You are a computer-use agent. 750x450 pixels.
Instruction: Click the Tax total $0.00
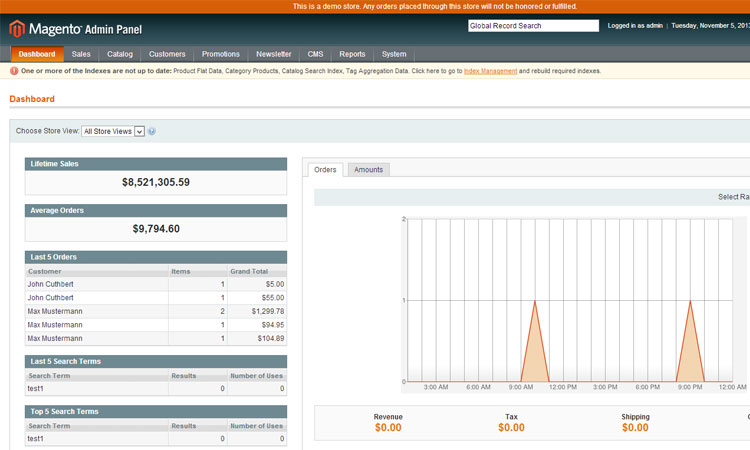511,428
